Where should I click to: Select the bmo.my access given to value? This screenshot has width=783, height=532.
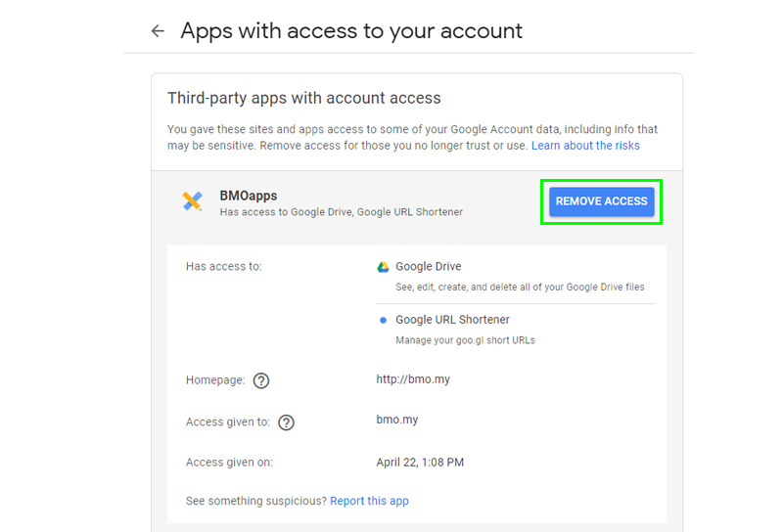click(x=397, y=420)
